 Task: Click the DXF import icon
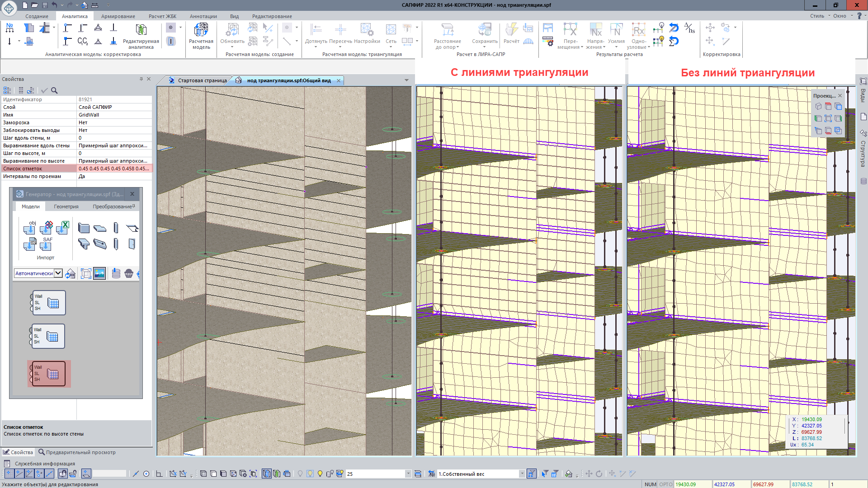pyautogui.click(x=29, y=245)
